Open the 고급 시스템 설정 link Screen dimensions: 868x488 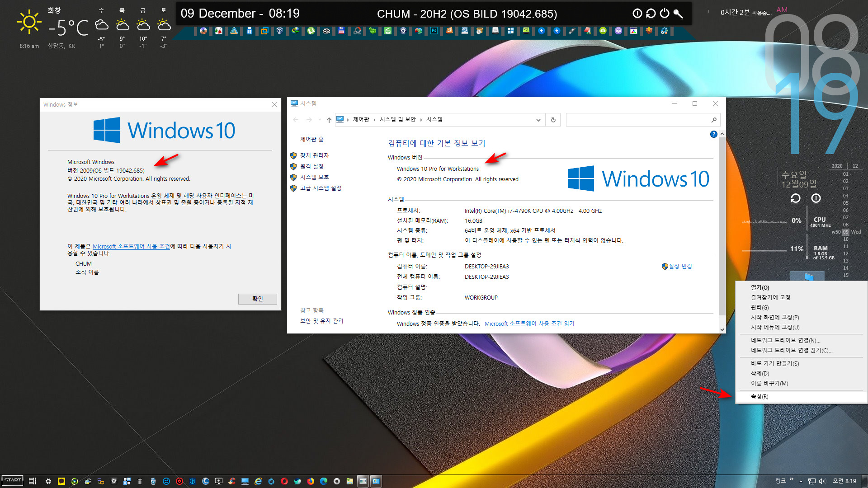click(x=321, y=188)
